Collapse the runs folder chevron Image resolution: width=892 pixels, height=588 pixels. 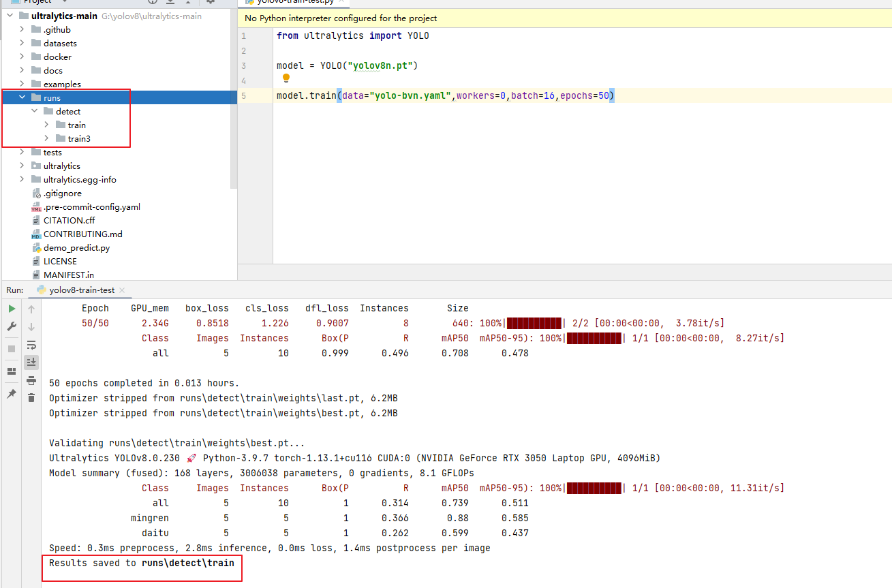click(x=22, y=97)
